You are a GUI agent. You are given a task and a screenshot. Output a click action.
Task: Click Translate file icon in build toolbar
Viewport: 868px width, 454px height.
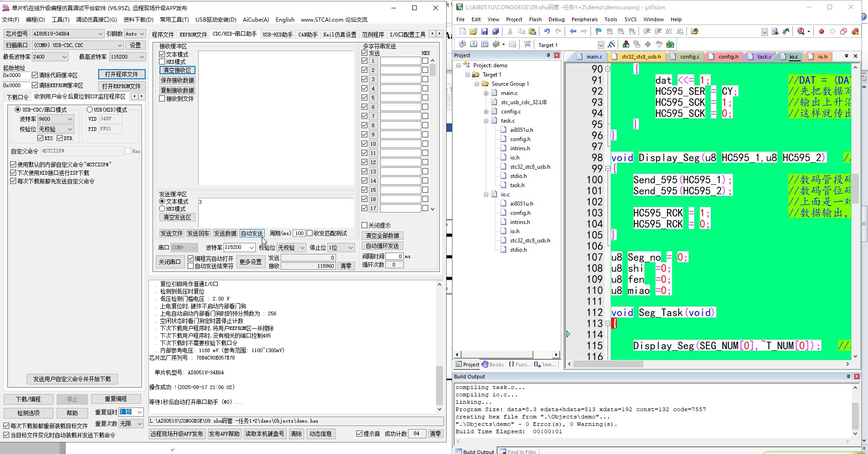[x=462, y=44]
